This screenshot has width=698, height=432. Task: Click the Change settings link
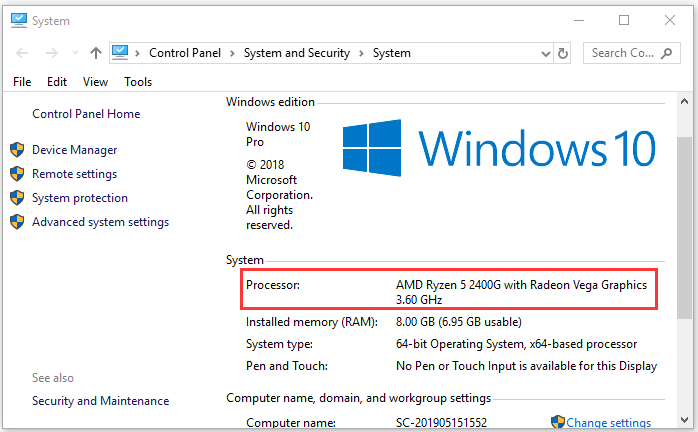click(x=608, y=423)
